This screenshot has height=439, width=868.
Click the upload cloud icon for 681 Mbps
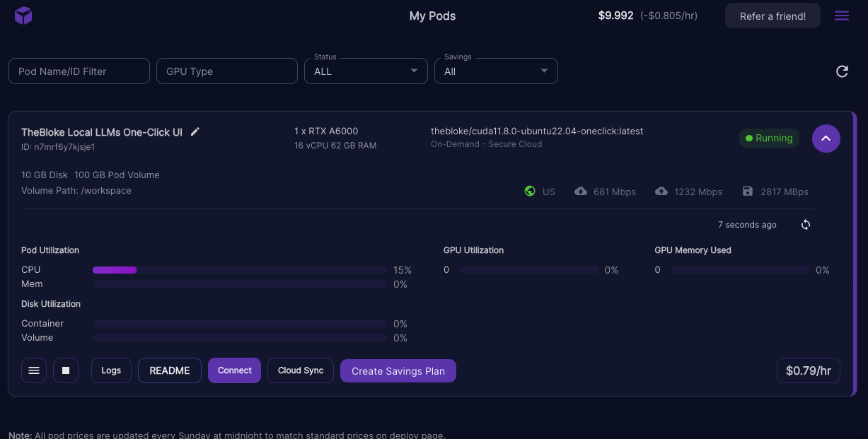tap(581, 192)
